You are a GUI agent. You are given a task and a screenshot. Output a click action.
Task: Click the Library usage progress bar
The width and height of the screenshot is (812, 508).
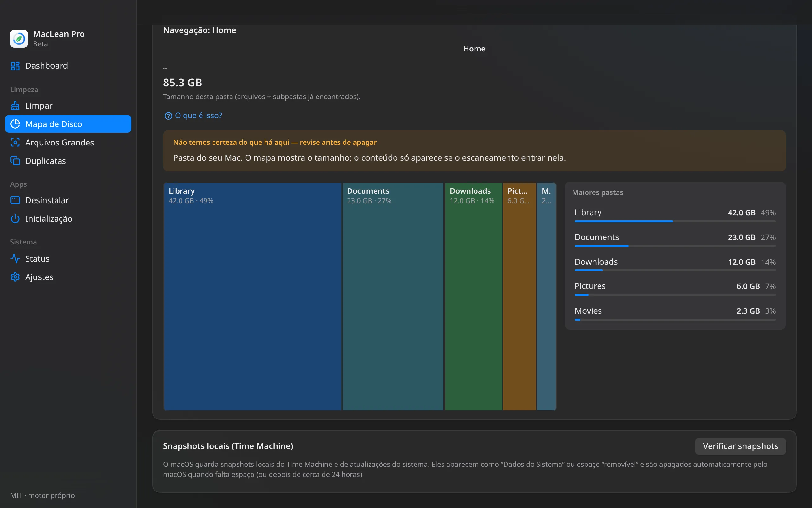675,221
